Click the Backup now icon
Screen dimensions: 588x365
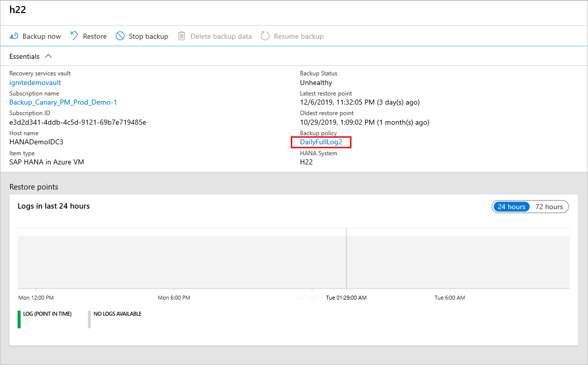pyautogui.click(x=14, y=36)
